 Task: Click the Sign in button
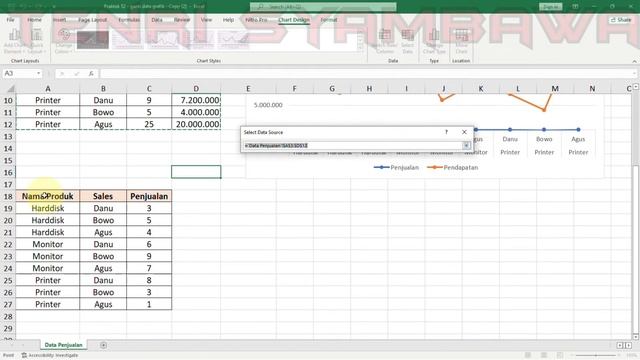pyautogui.click(x=551, y=7)
